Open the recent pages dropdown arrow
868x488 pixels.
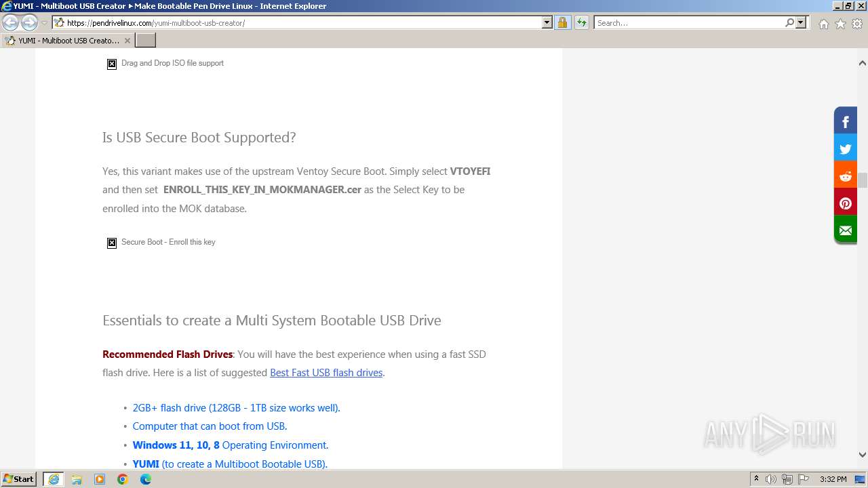44,23
